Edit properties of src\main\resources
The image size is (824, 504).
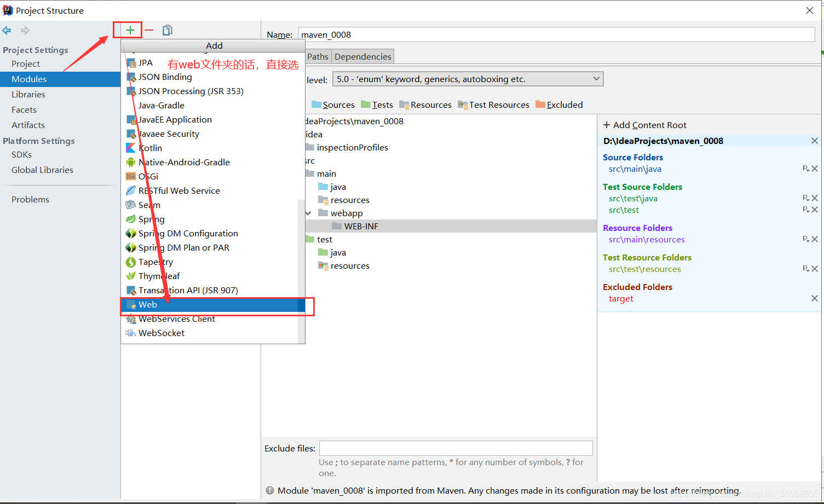806,239
